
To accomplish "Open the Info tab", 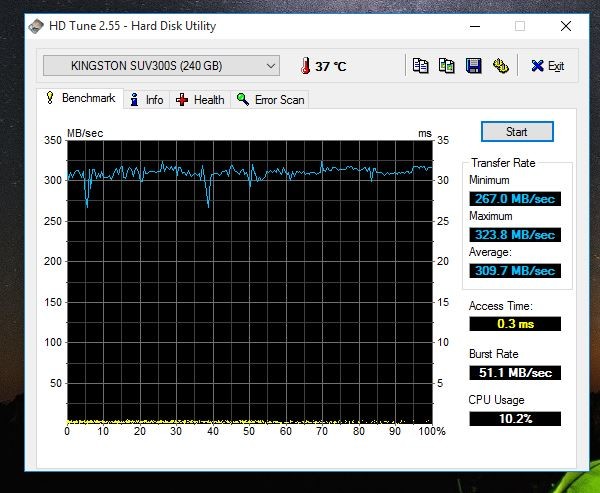I will (146, 100).
